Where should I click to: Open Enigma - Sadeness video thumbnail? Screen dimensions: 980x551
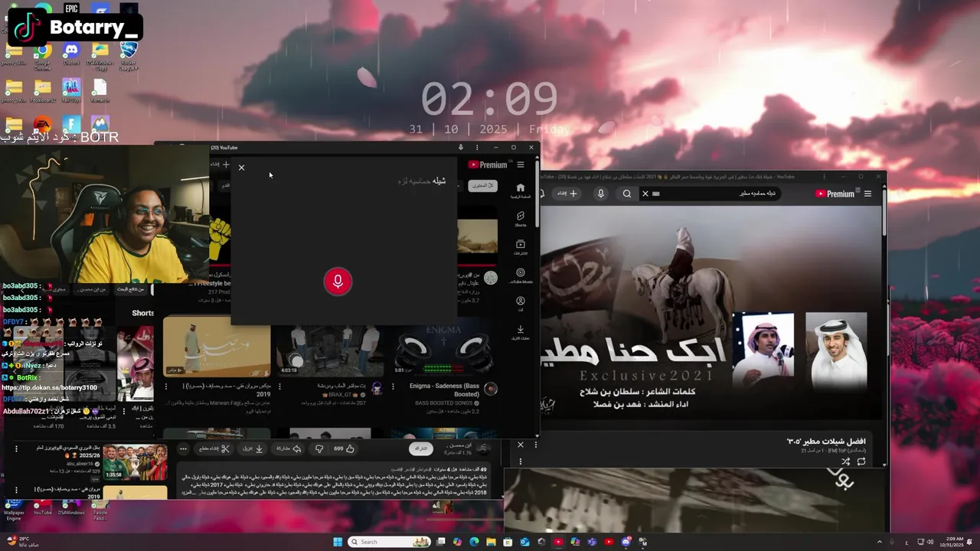pyautogui.click(x=443, y=349)
